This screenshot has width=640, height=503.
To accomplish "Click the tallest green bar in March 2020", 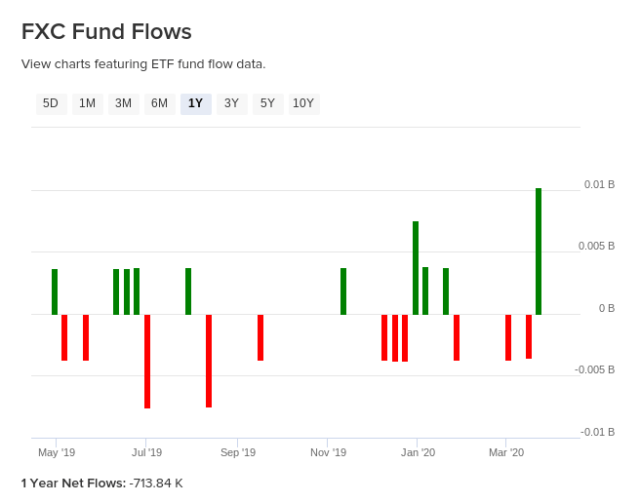I will pos(538,250).
